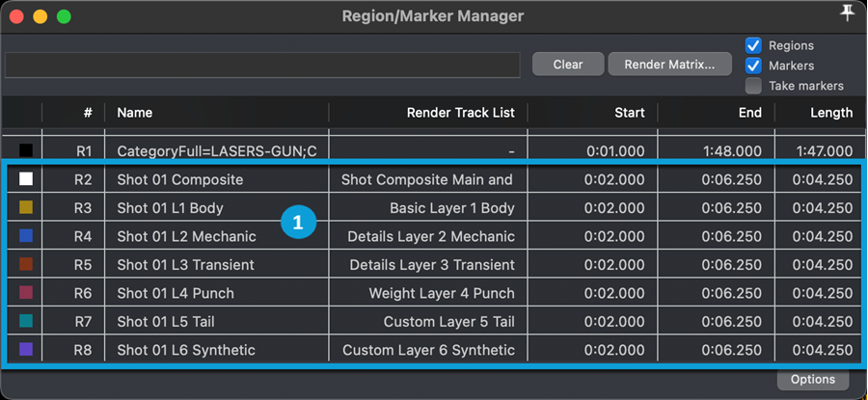Click the purple color swatch for R8

(x=26, y=350)
